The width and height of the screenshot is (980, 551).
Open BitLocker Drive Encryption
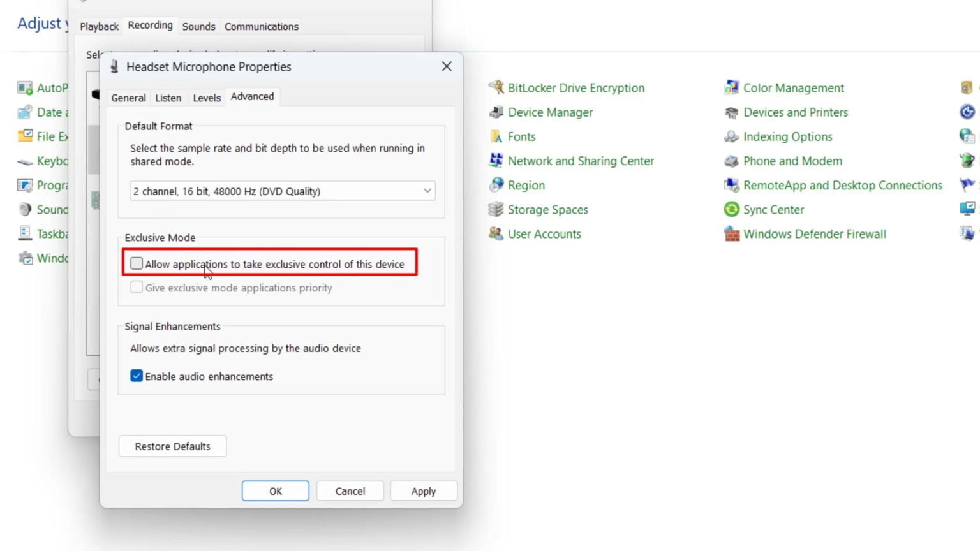(x=576, y=88)
